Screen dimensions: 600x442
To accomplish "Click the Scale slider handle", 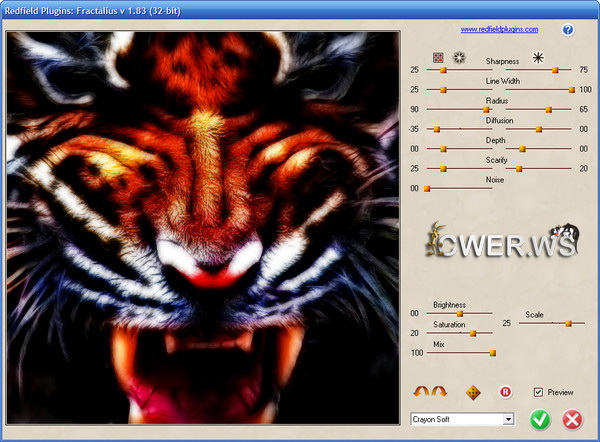I will click(x=568, y=323).
